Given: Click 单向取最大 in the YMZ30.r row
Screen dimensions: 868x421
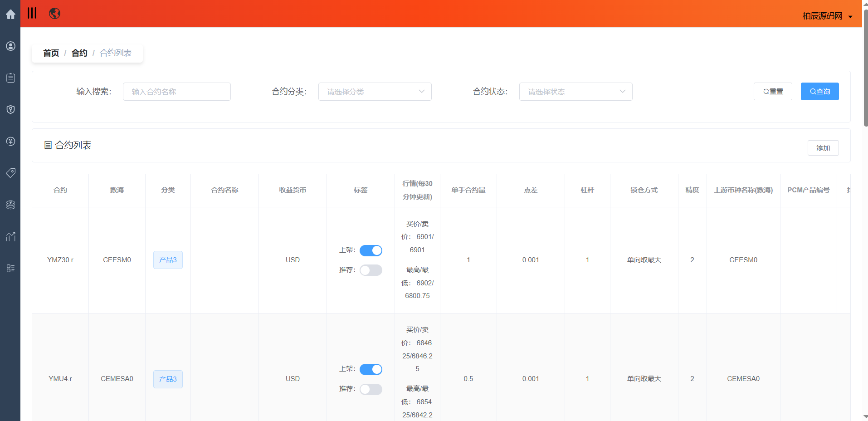Looking at the screenshot, I should pyautogui.click(x=644, y=260).
